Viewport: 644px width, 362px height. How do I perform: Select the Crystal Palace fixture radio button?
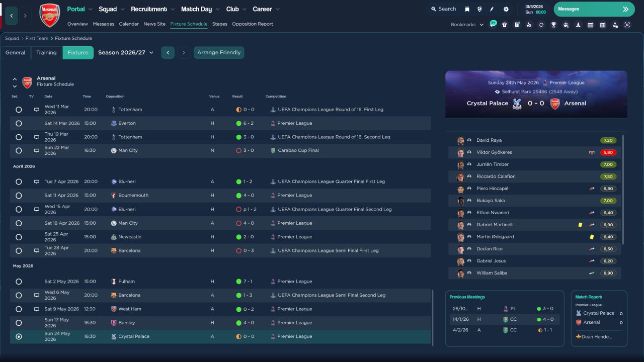point(19,336)
